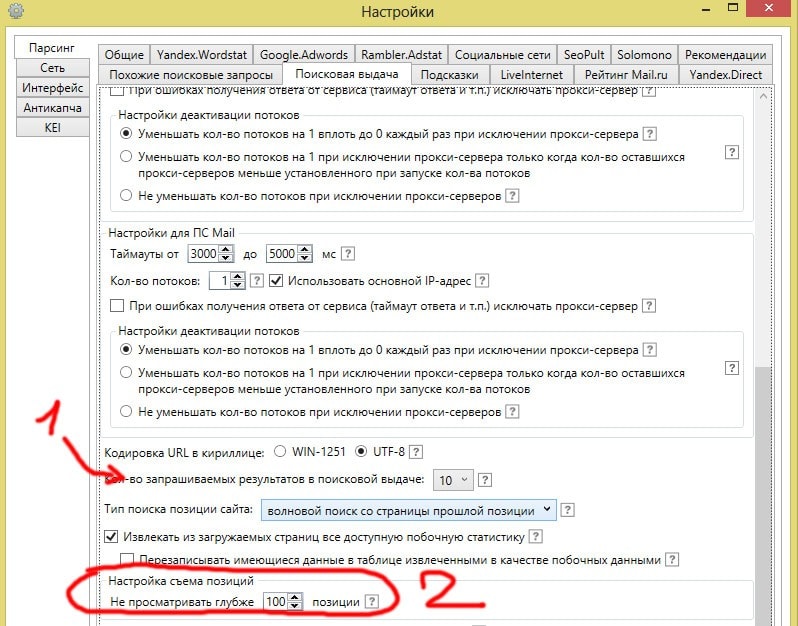Open the Solomono tab

click(644, 54)
